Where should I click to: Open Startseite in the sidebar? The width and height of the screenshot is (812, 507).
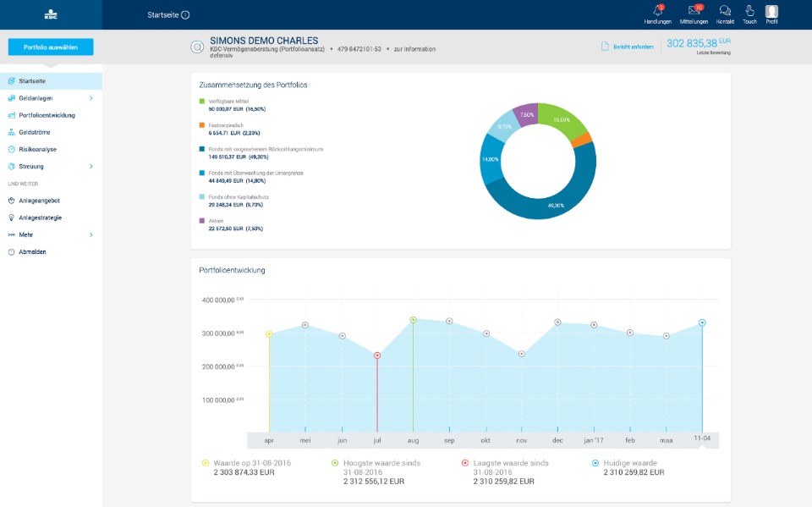click(51, 81)
